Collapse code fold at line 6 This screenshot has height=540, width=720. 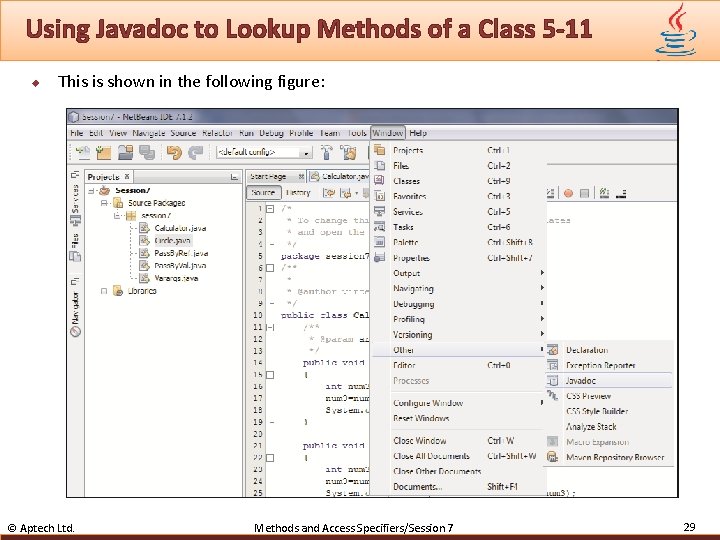[270, 268]
